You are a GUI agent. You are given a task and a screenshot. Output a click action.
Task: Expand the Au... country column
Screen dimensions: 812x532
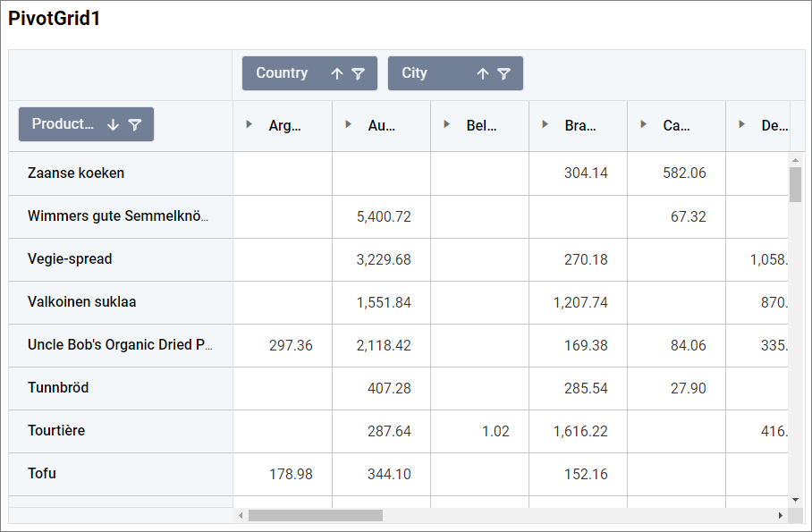(x=348, y=124)
